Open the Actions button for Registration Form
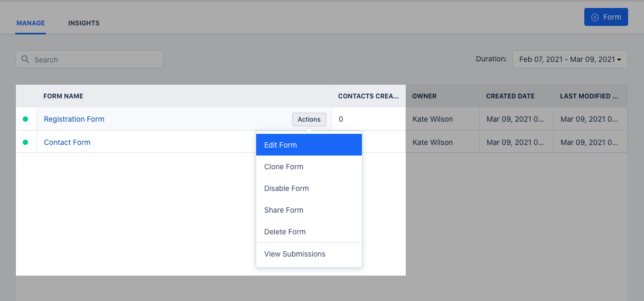 [x=309, y=120]
